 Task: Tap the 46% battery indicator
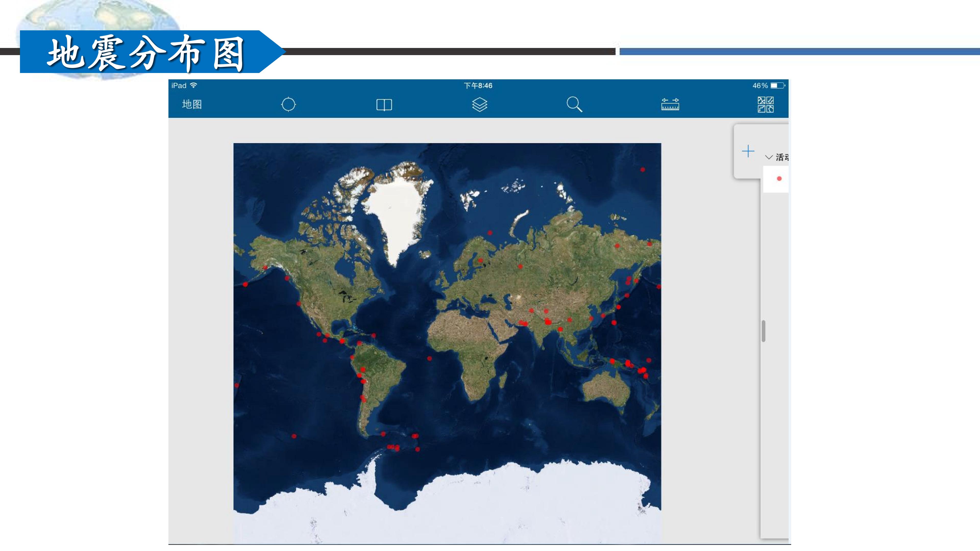point(768,85)
